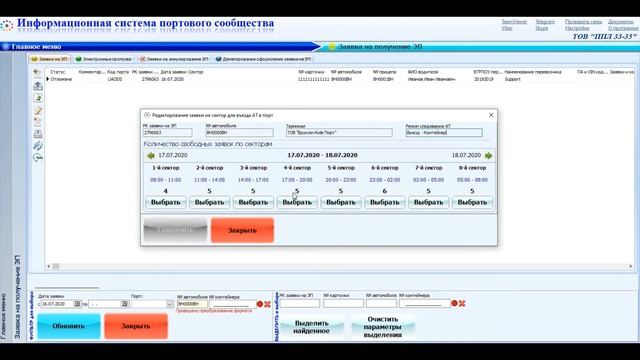Viewport: 640px width, 360px height.
Task: Click the icon directly below the pencil icon
Action: pyautogui.click(x=38, y=122)
